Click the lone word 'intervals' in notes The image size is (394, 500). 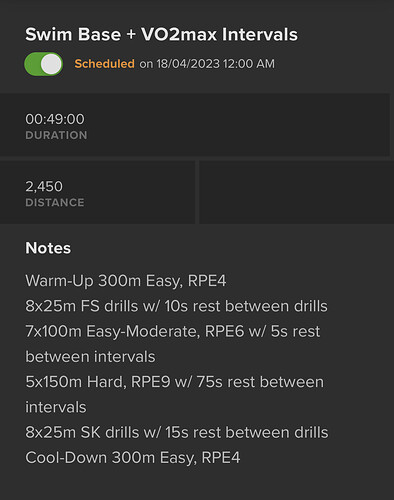[x=56, y=407]
